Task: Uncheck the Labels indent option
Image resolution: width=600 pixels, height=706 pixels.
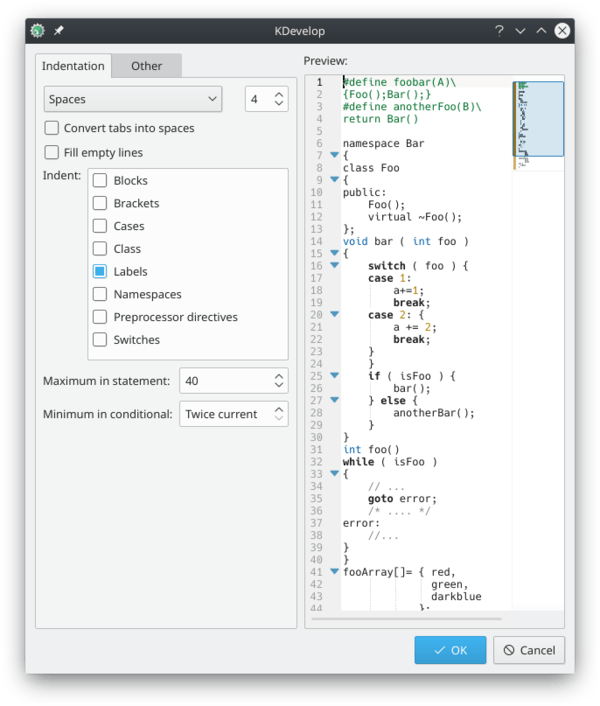Action: click(100, 271)
